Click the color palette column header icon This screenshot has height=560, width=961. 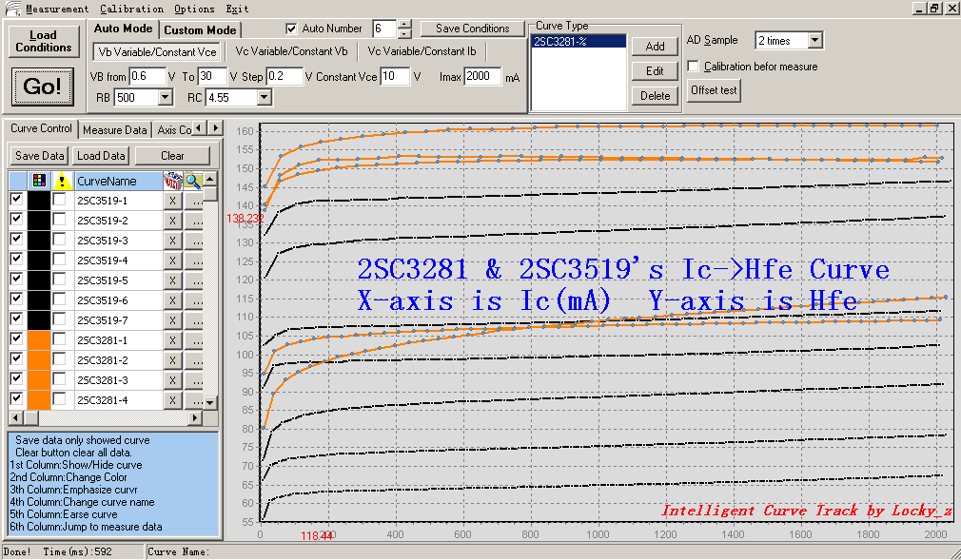click(x=38, y=181)
